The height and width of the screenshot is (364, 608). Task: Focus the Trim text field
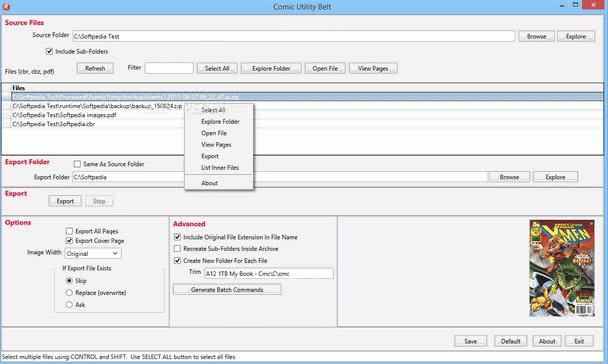click(x=269, y=274)
